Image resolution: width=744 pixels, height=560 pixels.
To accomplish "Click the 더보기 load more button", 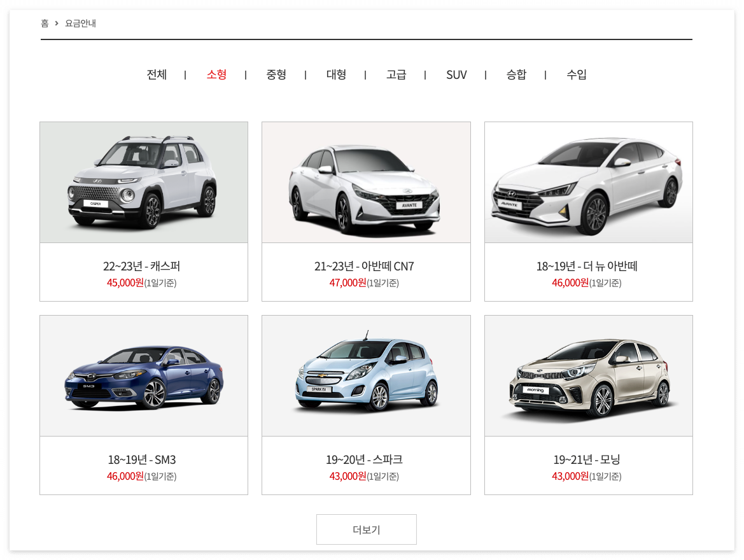I will pyautogui.click(x=367, y=529).
